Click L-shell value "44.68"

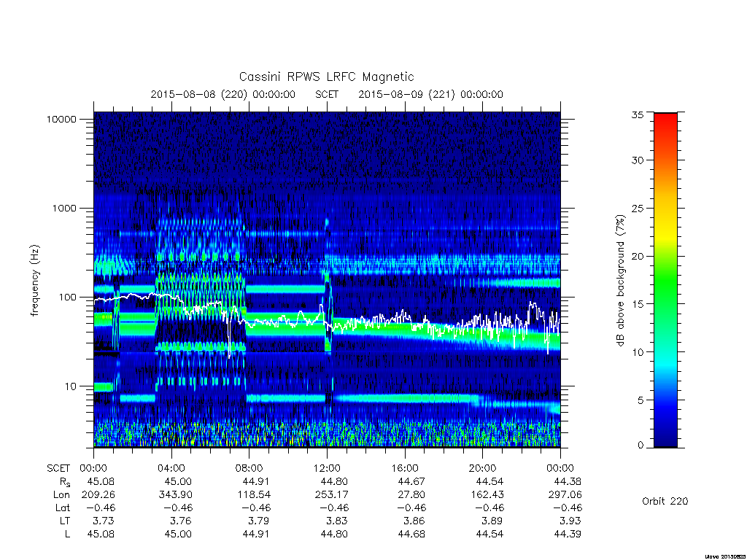pos(411,534)
